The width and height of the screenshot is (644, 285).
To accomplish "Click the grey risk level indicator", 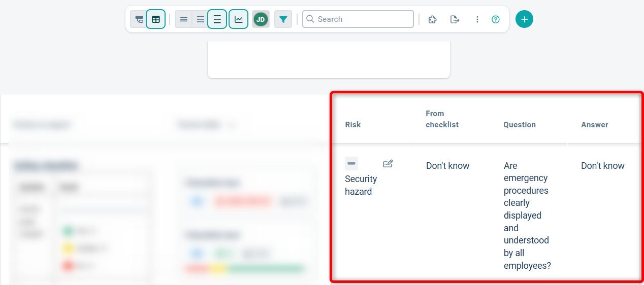I will [351, 163].
